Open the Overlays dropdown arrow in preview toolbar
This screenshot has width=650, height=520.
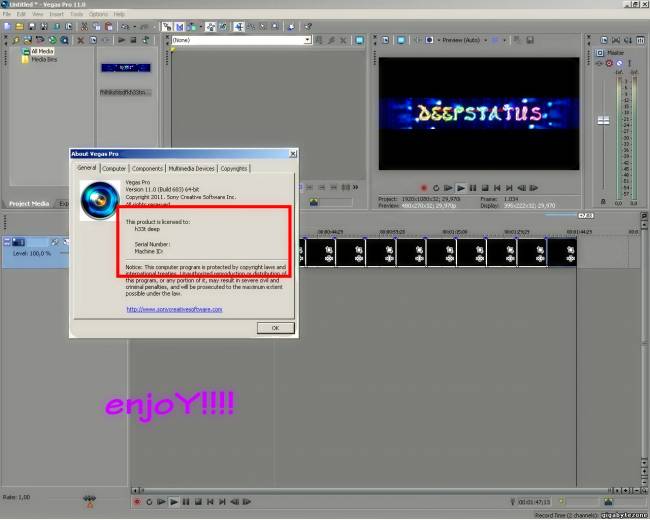tap(504, 40)
